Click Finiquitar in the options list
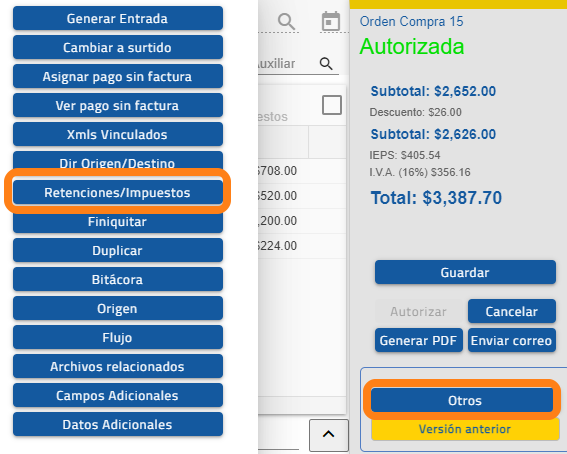Viewport: 567px width, 454px height. click(118, 222)
